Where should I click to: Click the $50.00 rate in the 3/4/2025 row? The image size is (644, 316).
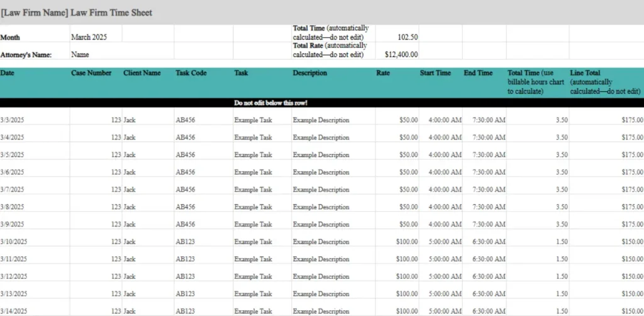[409, 138]
